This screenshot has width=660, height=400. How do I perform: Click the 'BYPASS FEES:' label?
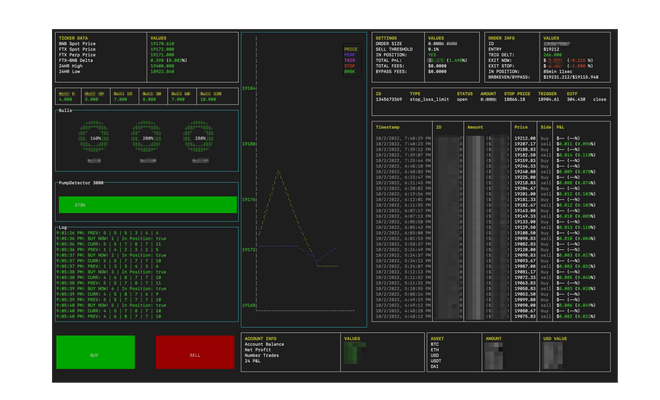click(x=391, y=71)
